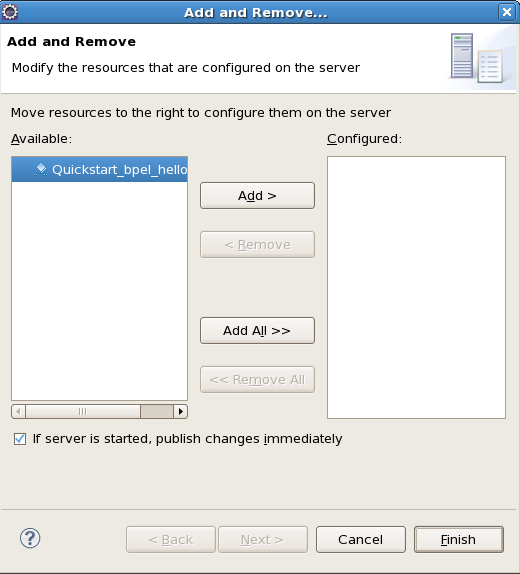Click the Next > button
This screenshot has height=574, width=520.
point(263,540)
